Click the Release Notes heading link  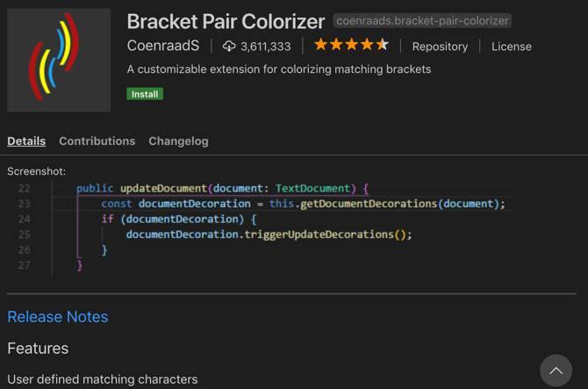(58, 317)
